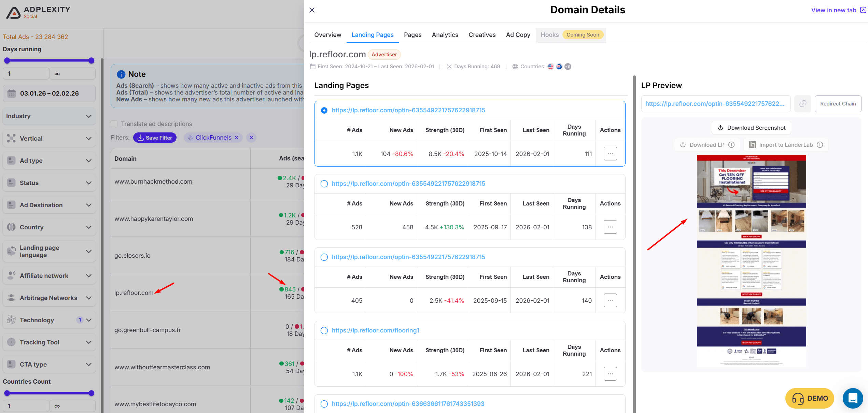Remove the ClickFunnels filter chip
868x413 pixels.
pos(236,138)
